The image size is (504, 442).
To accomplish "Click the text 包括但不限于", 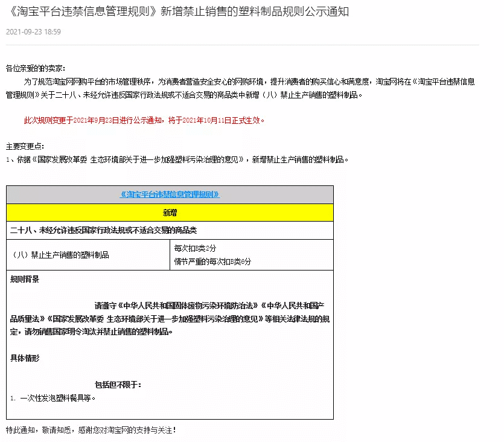I will pyautogui.click(x=118, y=385).
